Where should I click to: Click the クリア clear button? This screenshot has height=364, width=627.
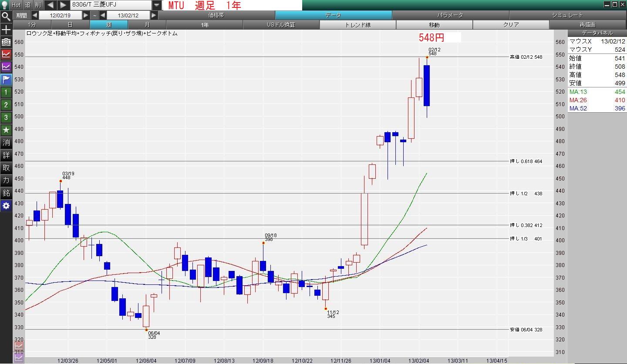pyautogui.click(x=511, y=25)
